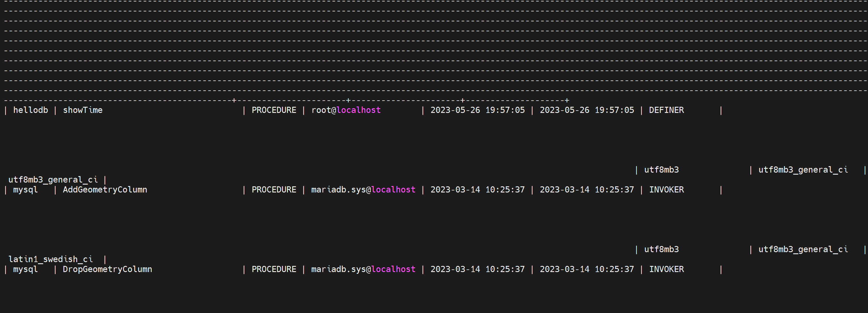Click the first timestamp in the showTime row
Screen dimensions: 868x313
(477, 110)
